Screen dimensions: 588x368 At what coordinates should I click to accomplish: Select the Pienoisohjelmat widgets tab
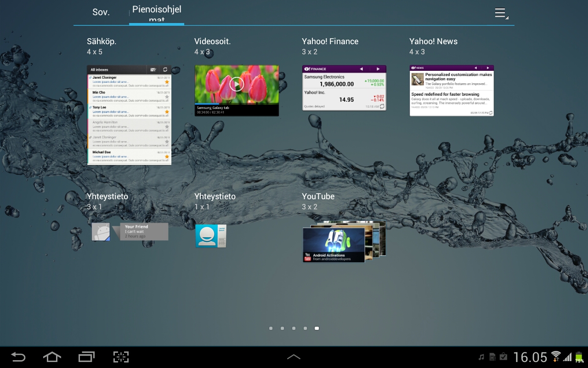157,12
